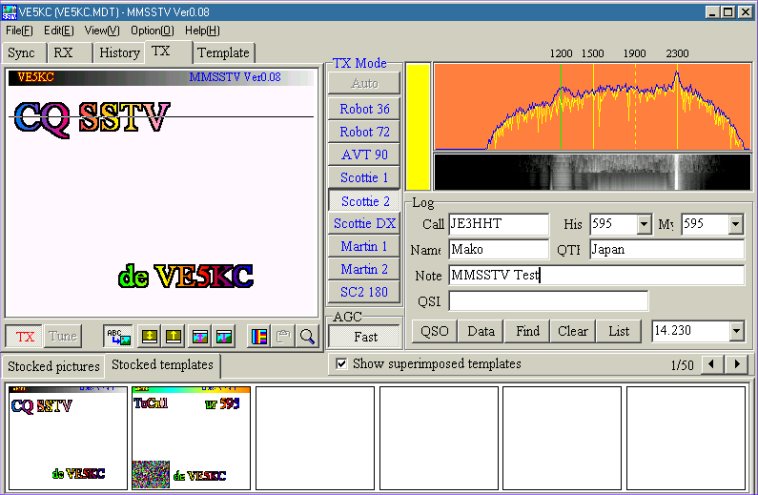The image size is (758, 495).
Task: Click the yellow signal level meter bar
Action: (x=417, y=126)
